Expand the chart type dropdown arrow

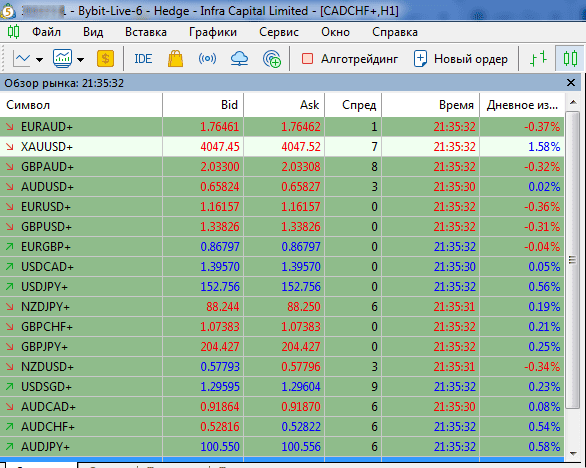[x=40, y=59]
